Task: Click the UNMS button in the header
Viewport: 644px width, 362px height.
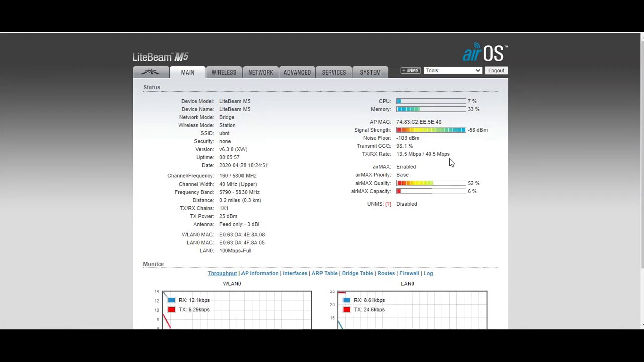Action: click(411, 71)
